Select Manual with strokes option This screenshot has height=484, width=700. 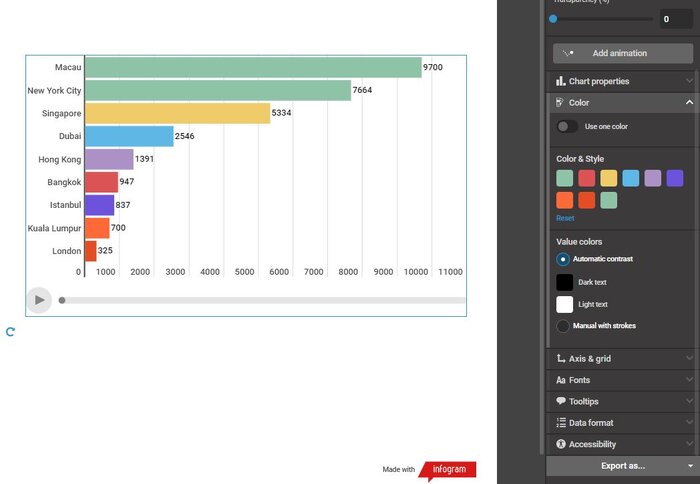564,326
